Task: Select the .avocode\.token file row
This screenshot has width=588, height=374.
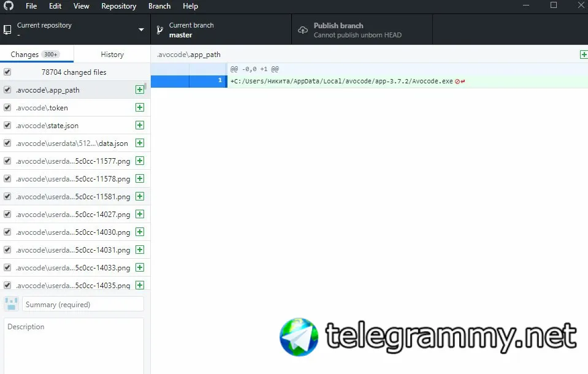Action: tap(75, 108)
